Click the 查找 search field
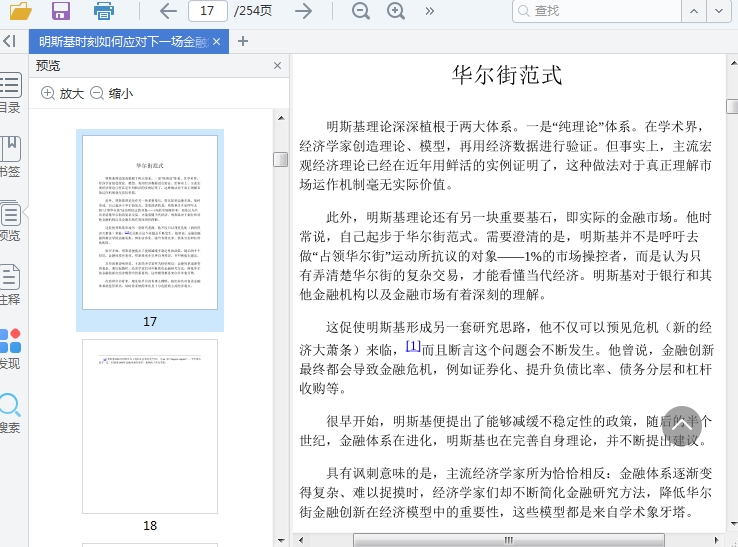 597,11
